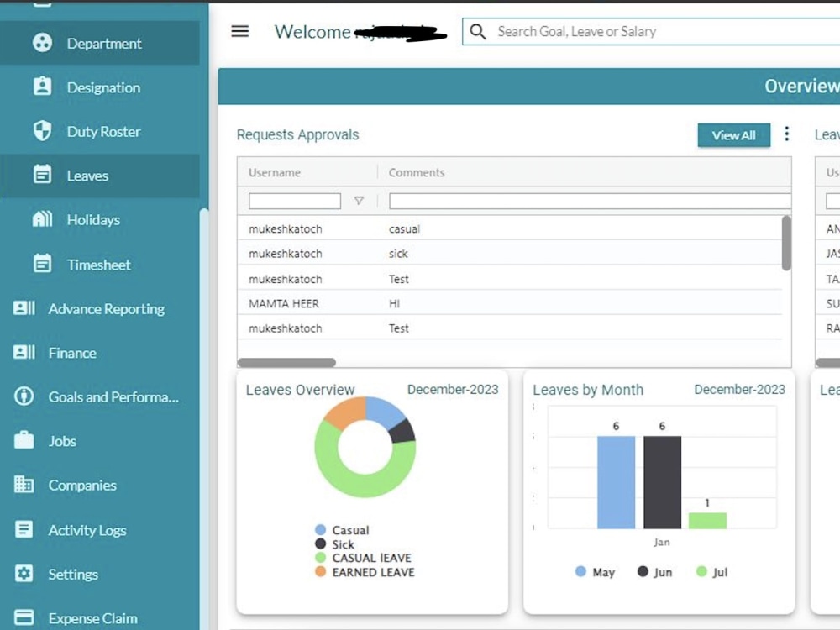The height and width of the screenshot is (630, 840).
Task: Click the Comments filter input box
Action: (590, 201)
